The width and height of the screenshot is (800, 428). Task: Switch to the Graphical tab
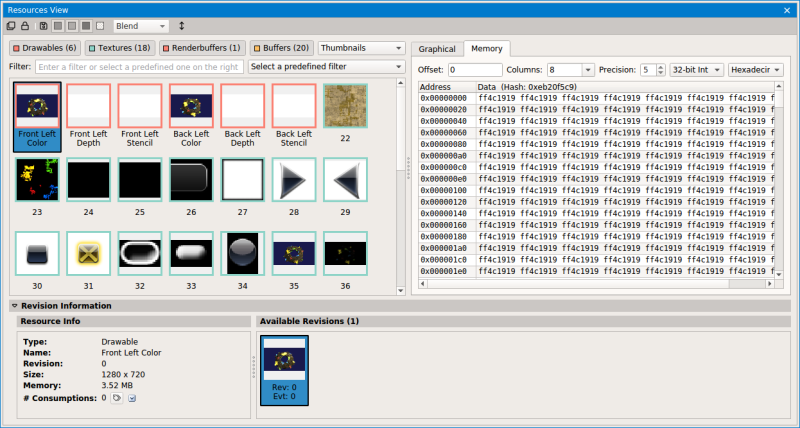(437, 49)
